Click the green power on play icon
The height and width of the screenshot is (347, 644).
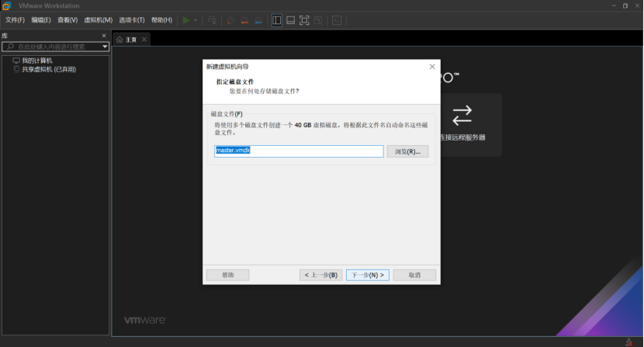coord(186,20)
